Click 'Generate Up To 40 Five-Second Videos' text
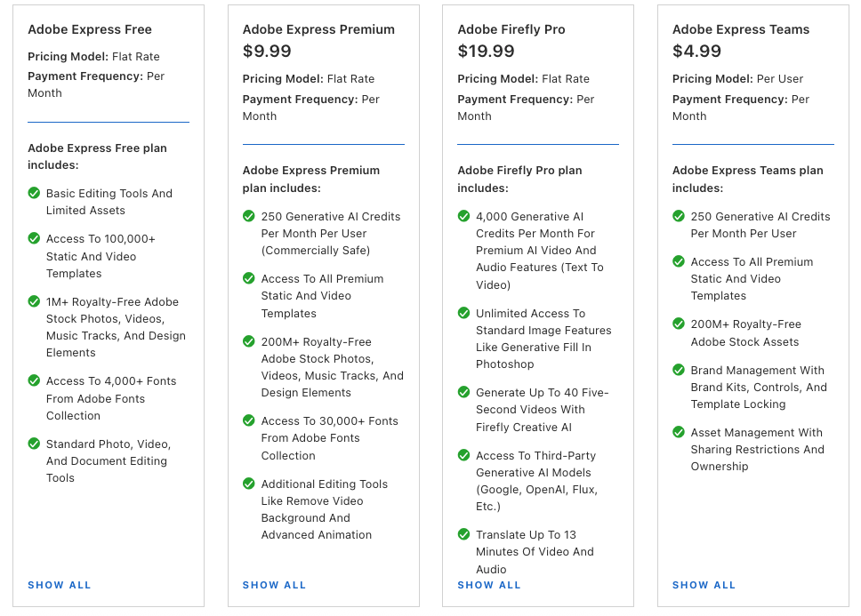Image resolution: width=861 pixels, height=616 pixels. click(x=542, y=410)
